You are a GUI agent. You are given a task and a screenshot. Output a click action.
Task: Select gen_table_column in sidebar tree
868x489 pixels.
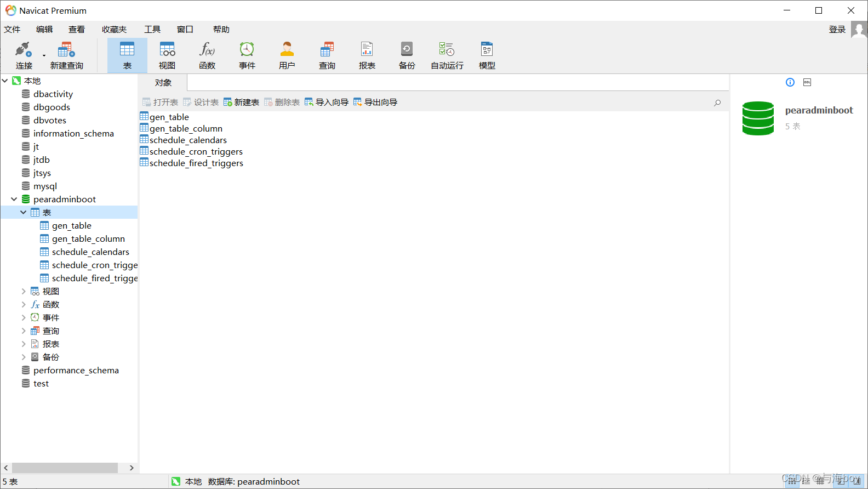(88, 238)
